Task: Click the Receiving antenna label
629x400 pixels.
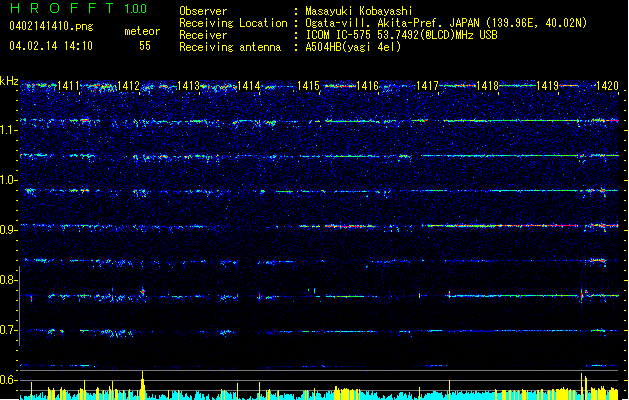Action: [x=230, y=47]
